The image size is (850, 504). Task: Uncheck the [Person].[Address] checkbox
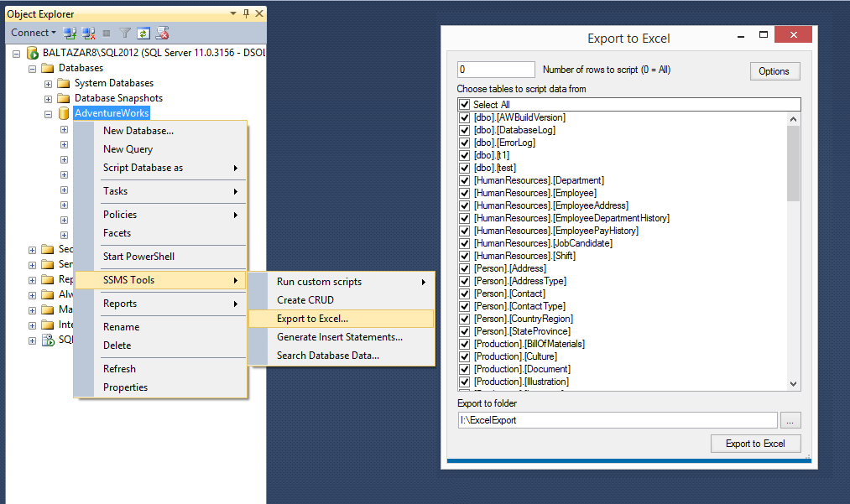tap(465, 268)
